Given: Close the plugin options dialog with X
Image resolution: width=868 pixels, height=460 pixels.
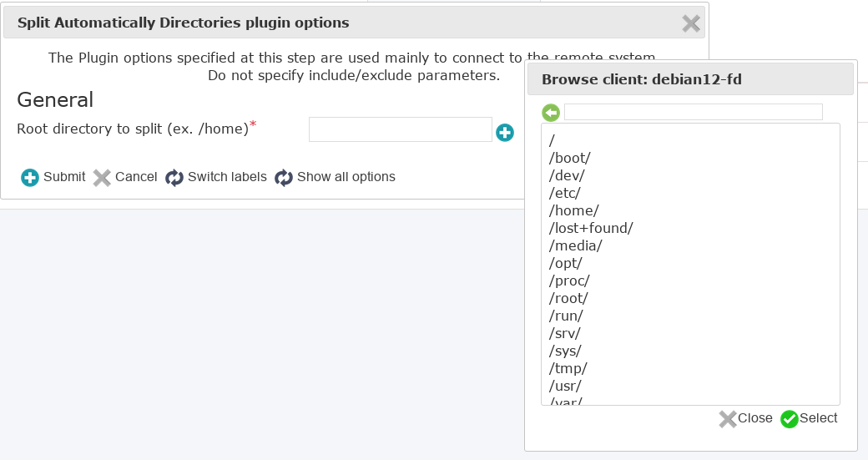Looking at the screenshot, I should click(691, 23).
